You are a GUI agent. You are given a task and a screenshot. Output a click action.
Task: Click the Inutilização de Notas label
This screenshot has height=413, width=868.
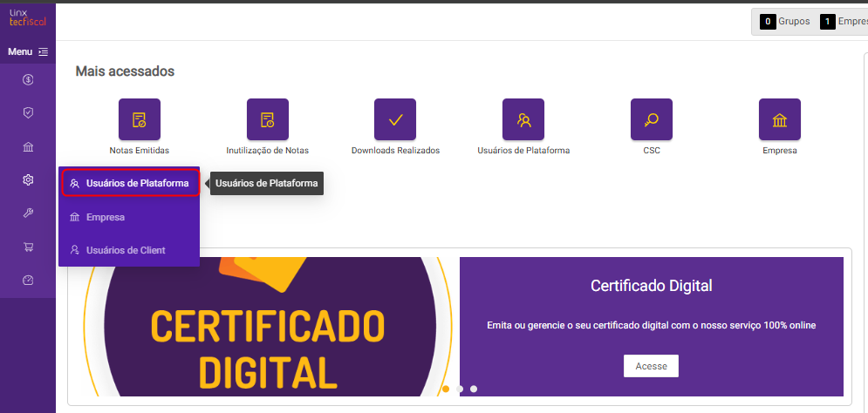[x=267, y=151]
